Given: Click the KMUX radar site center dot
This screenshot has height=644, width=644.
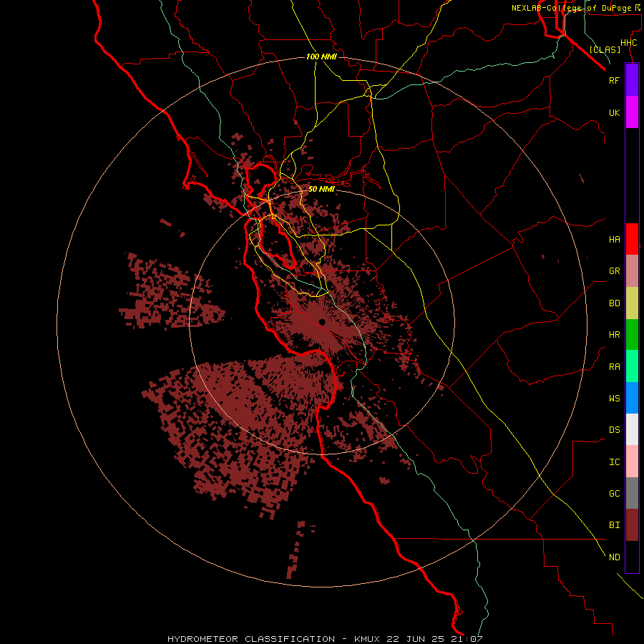Looking at the screenshot, I should (322, 322).
